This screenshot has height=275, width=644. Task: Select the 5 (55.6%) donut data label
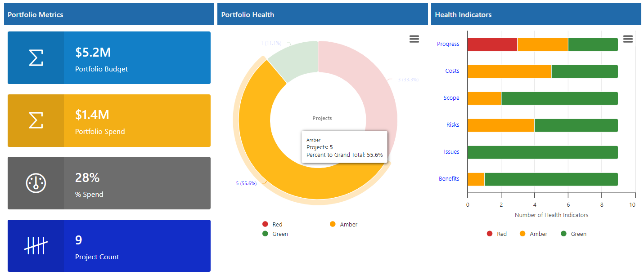246,183
